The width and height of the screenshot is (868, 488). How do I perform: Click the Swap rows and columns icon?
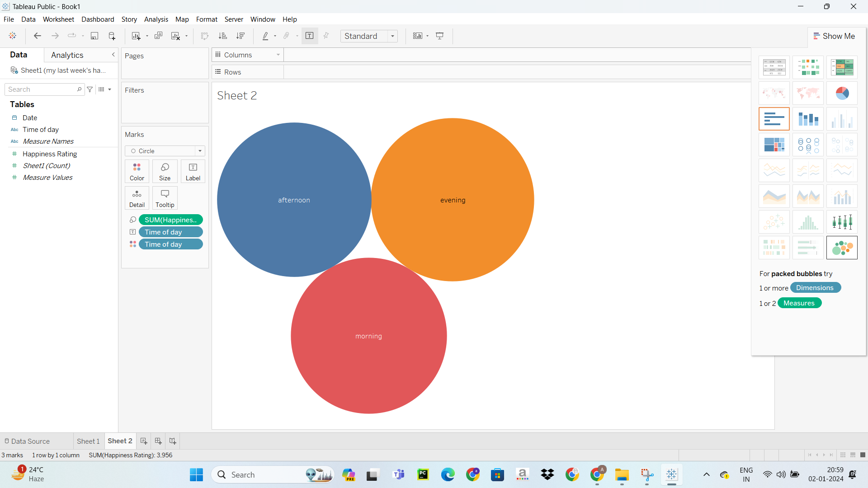point(205,36)
